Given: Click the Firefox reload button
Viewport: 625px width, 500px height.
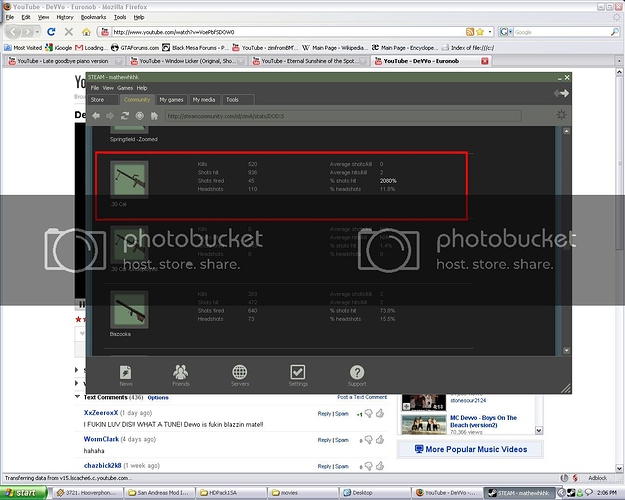Looking at the screenshot, I should [x=51, y=31].
